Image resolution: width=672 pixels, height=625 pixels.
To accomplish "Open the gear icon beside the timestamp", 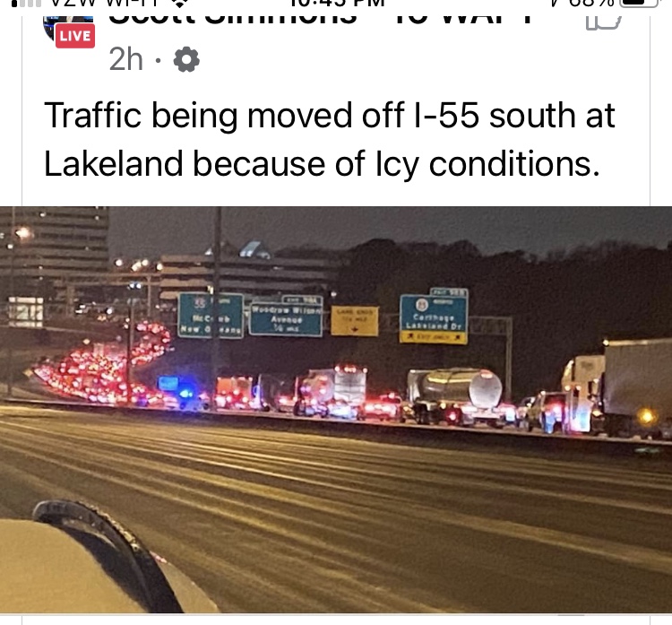I will coord(186,59).
